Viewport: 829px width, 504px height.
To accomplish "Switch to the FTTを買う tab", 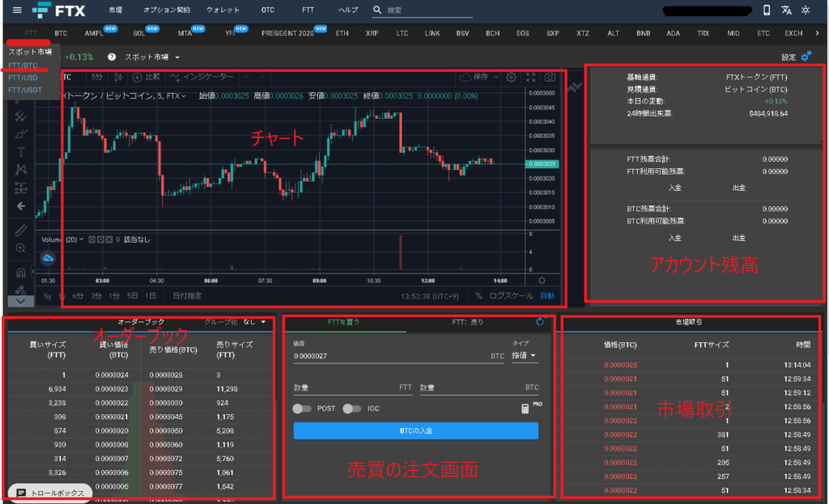I will (x=343, y=322).
